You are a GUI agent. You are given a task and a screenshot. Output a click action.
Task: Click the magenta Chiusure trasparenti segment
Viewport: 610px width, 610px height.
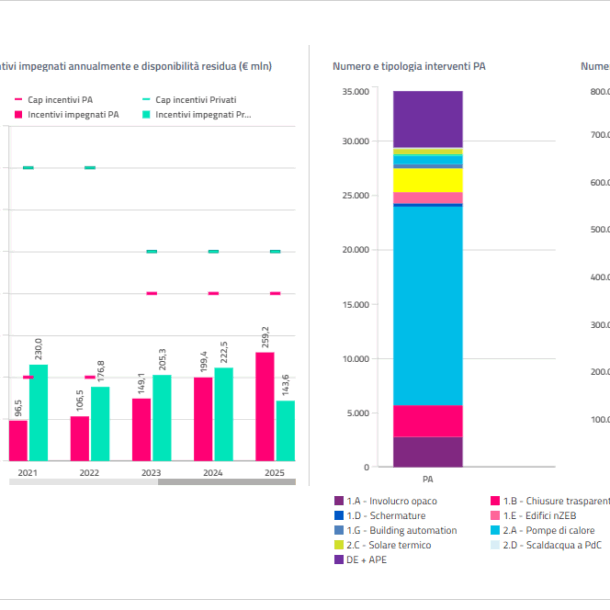[x=428, y=421]
